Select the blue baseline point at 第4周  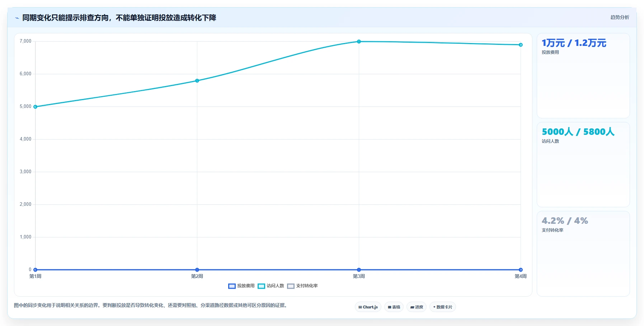[x=521, y=270]
